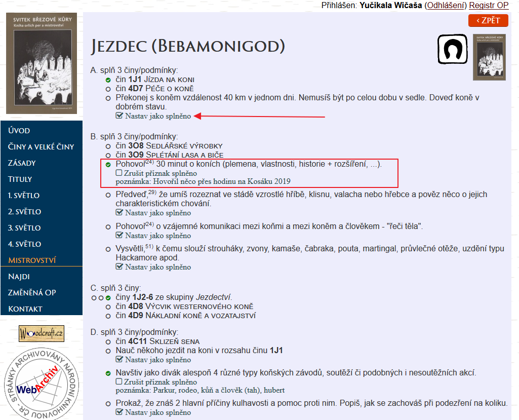Click status circle for čin 4D8 Výcvik westernového koně
Image resolution: width=519 pixels, height=420 pixels.
click(108, 307)
